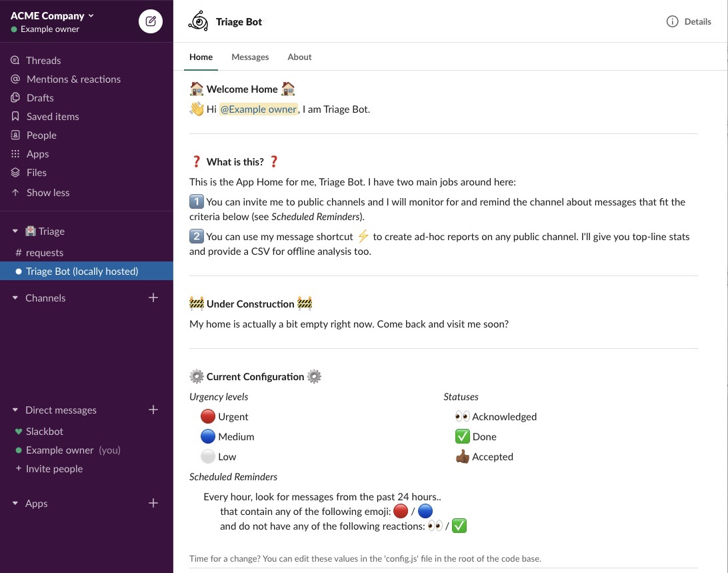Click the Drafts icon in sidebar
Viewport: 728px width, 573px height.
pos(15,97)
